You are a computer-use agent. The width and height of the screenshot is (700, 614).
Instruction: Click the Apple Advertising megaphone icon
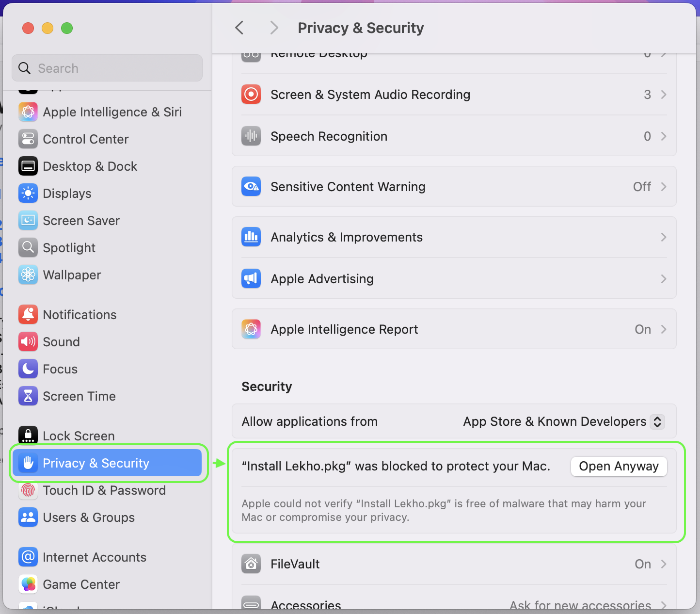click(x=251, y=279)
